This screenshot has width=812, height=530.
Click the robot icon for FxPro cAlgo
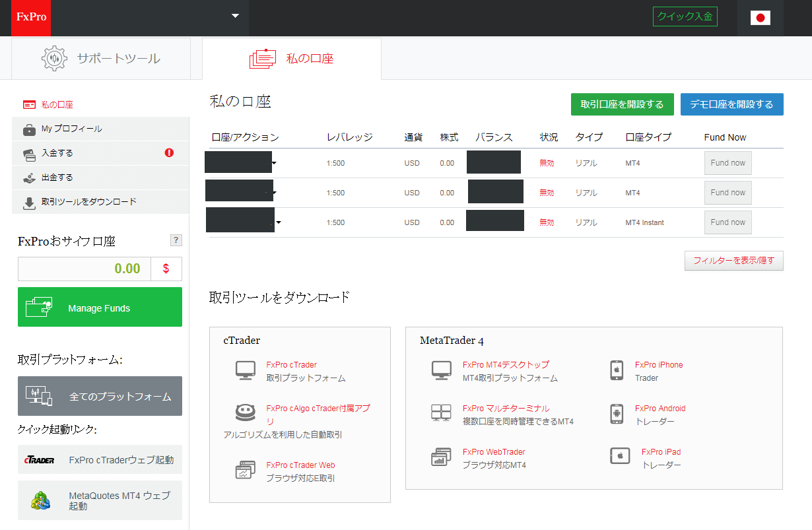click(x=246, y=413)
